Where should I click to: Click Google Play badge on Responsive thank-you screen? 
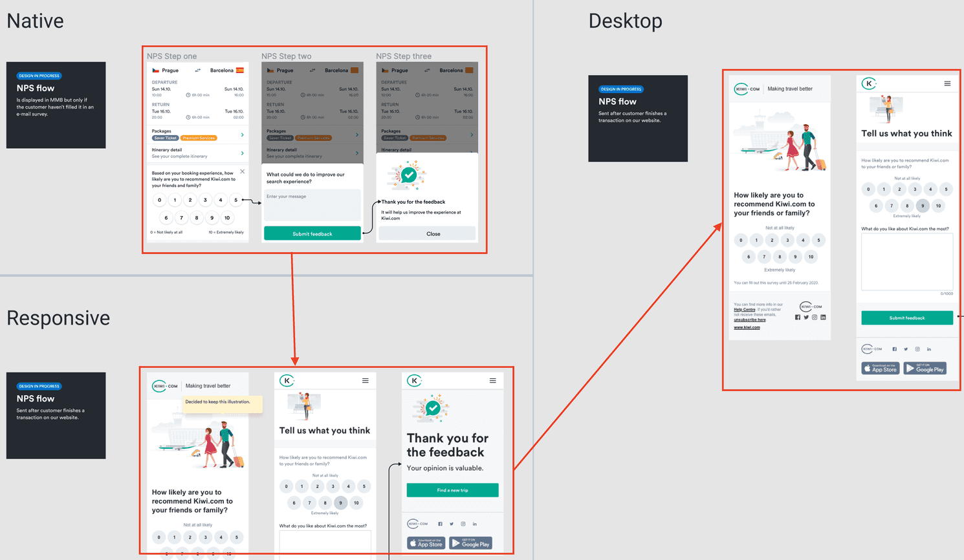point(471,543)
